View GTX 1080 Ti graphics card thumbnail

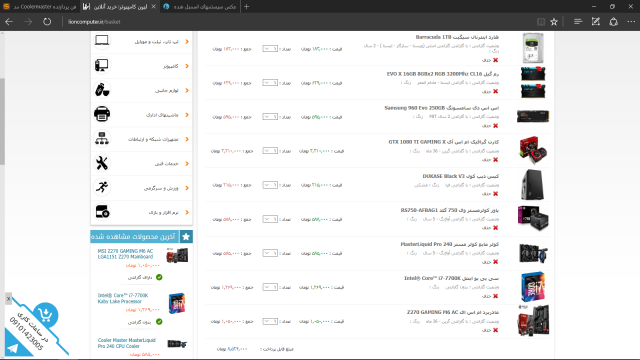[533, 150]
